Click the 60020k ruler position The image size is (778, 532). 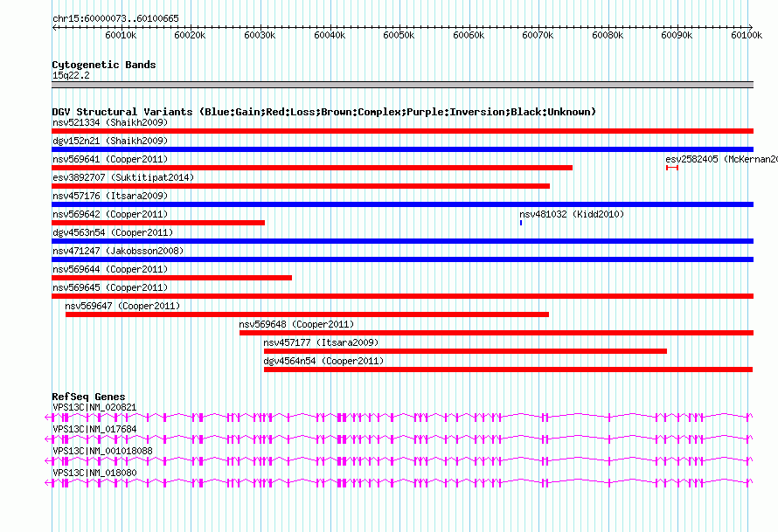point(190,35)
